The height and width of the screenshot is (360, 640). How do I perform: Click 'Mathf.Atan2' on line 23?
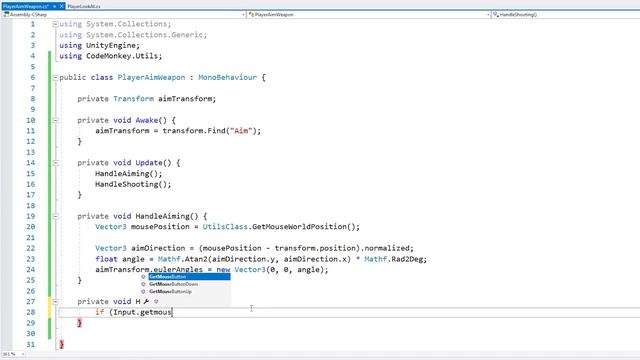(182, 259)
